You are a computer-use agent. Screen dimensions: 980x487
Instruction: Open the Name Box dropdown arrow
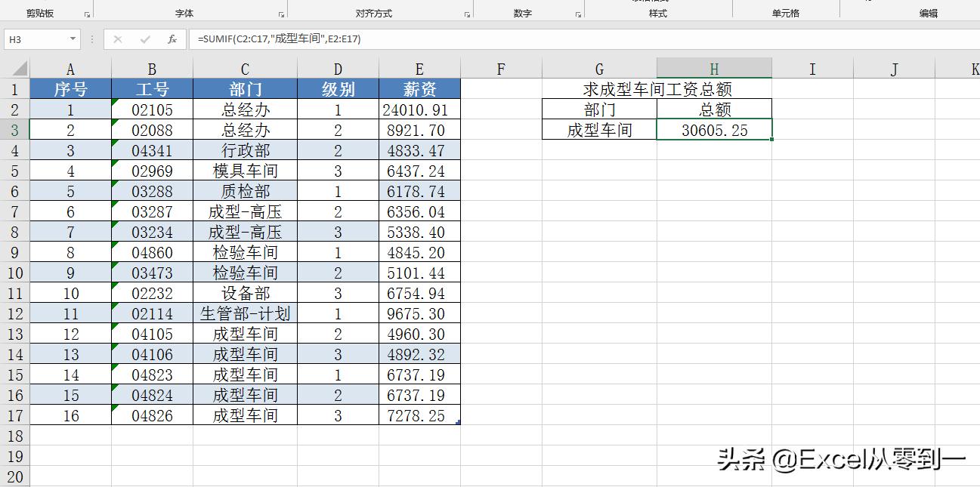coord(72,39)
